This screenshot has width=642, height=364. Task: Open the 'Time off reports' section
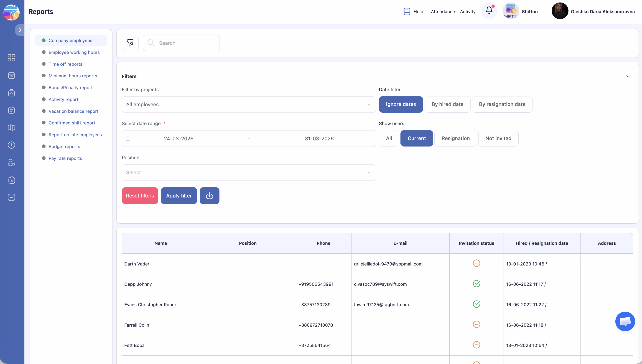coord(65,64)
